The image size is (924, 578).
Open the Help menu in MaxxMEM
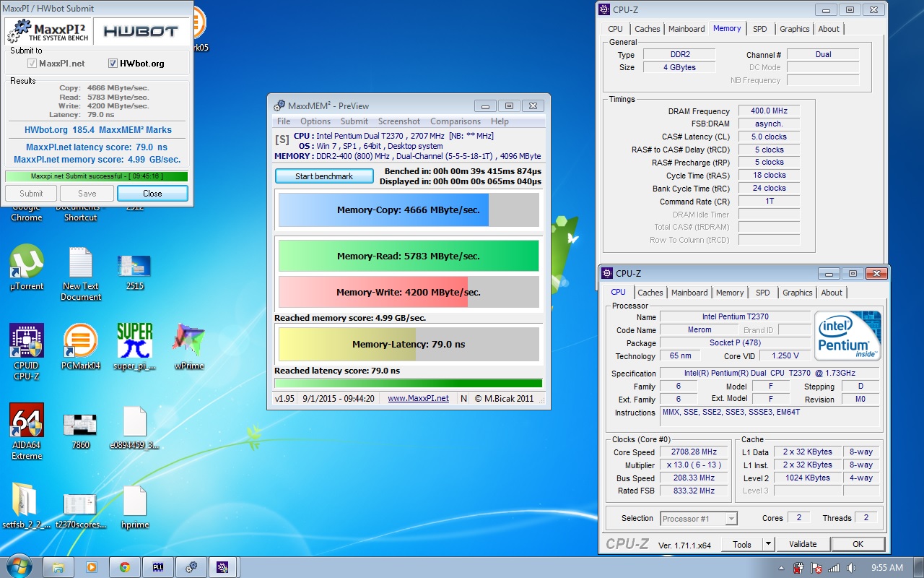click(x=500, y=121)
